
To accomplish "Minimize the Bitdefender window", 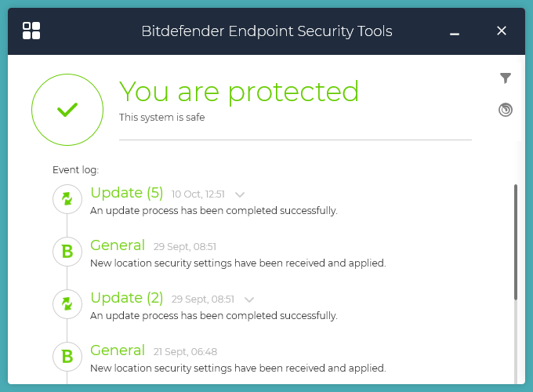I will coord(455,32).
